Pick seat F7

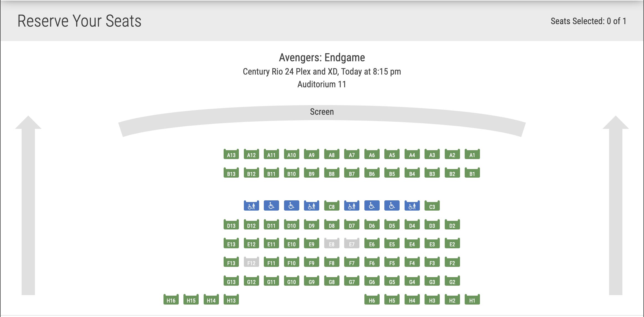coord(352,262)
